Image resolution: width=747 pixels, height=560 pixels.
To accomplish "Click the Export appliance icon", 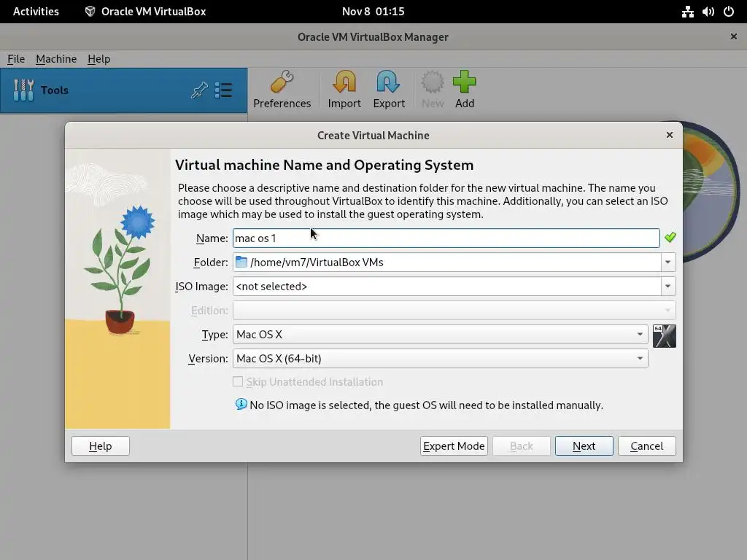I will click(388, 82).
